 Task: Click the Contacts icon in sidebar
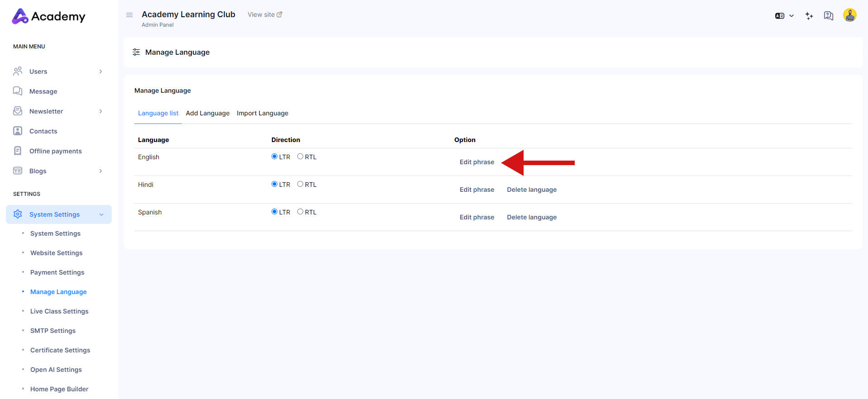[x=18, y=131]
